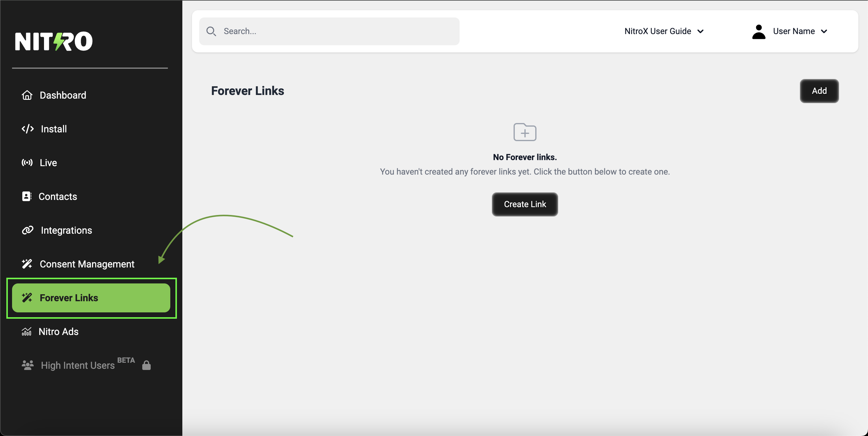Click the Create Link button
Screen dimensions: 868x436
[x=525, y=204]
